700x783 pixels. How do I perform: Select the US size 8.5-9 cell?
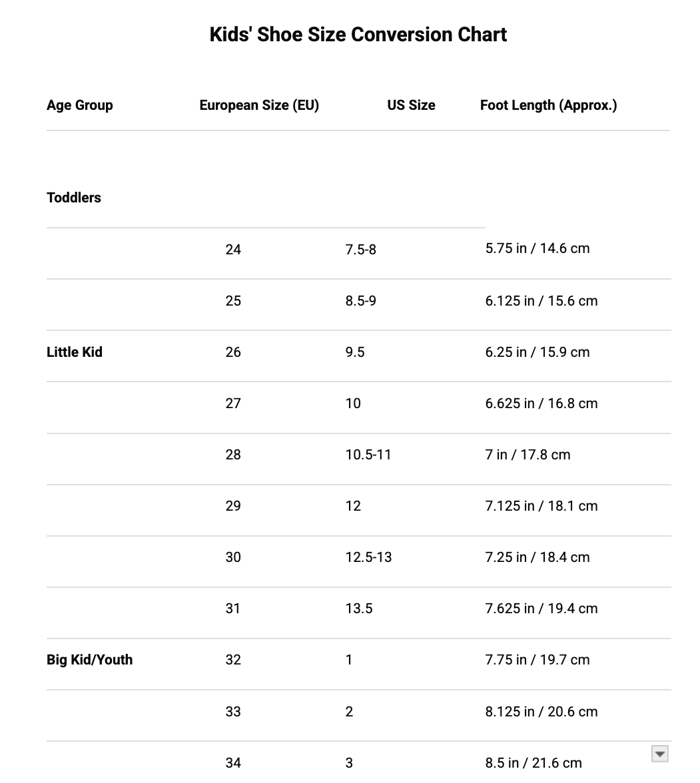click(360, 301)
